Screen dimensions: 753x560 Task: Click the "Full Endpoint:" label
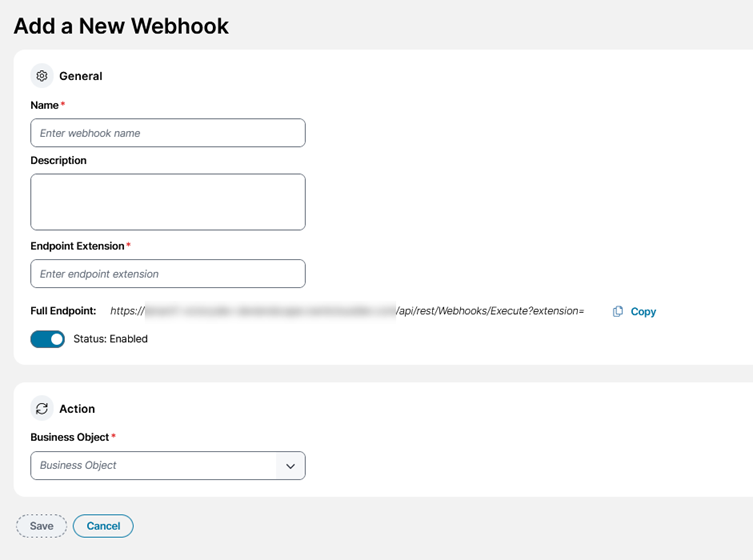coord(63,312)
